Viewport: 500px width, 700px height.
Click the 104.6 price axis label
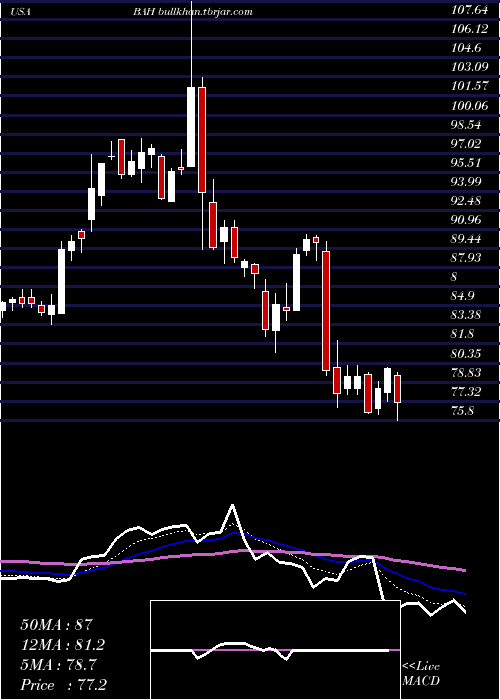point(467,48)
